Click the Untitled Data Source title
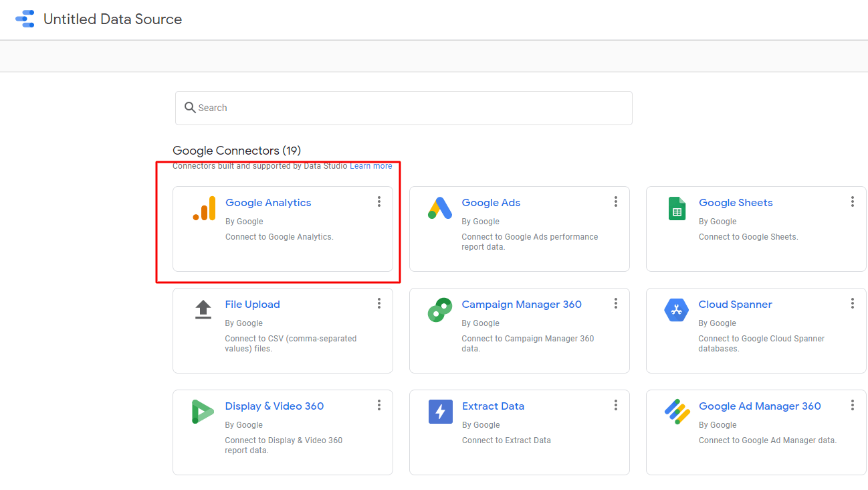 [112, 19]
